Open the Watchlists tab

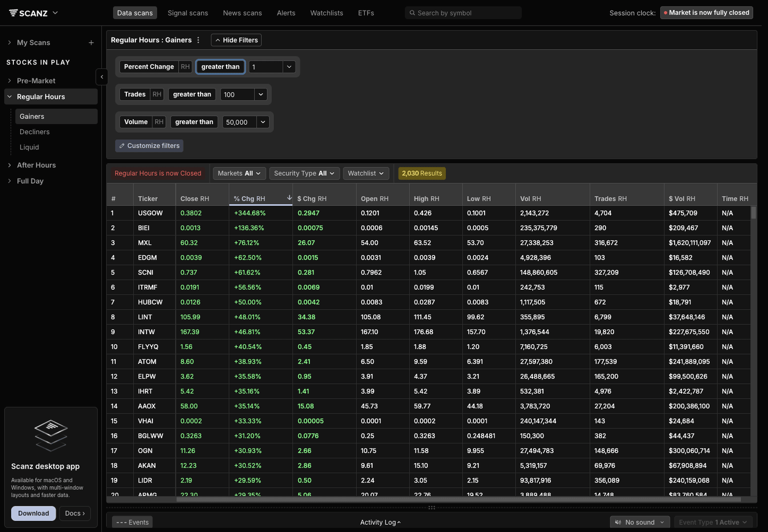[x=327, y=13]
